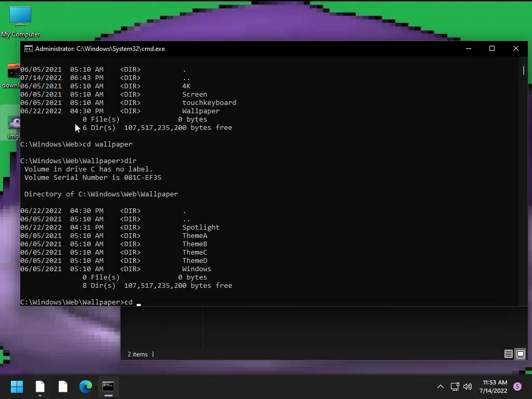Close the cmd.exe window
The height and width of the screenshot is (399, 532).
point(516,48)
